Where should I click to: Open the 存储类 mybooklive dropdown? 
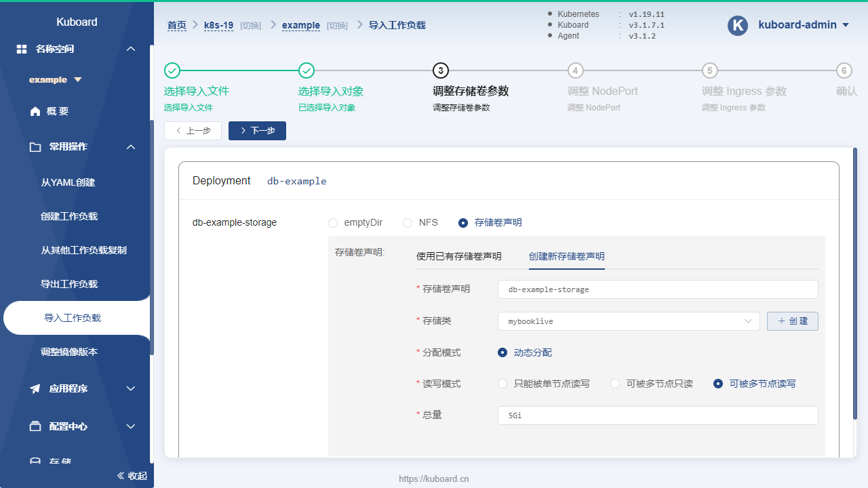(629, 321)
